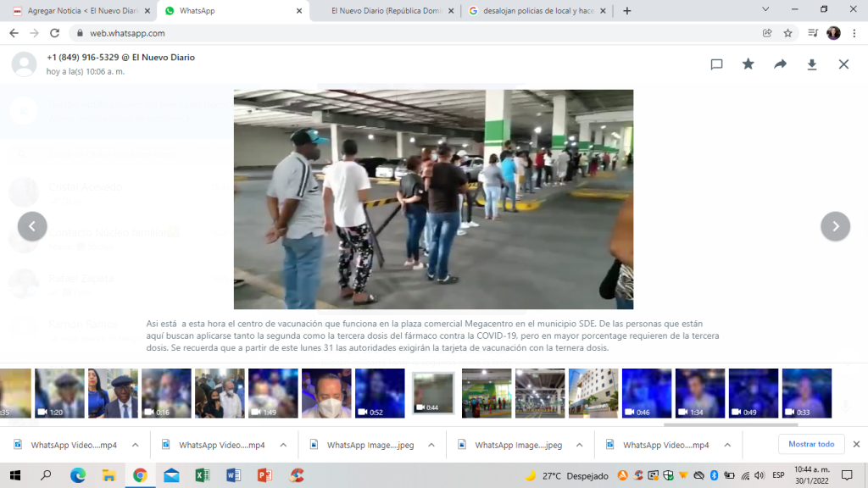
Task: Open sender contact El Nuevo Diario
Action: (120, 58)
